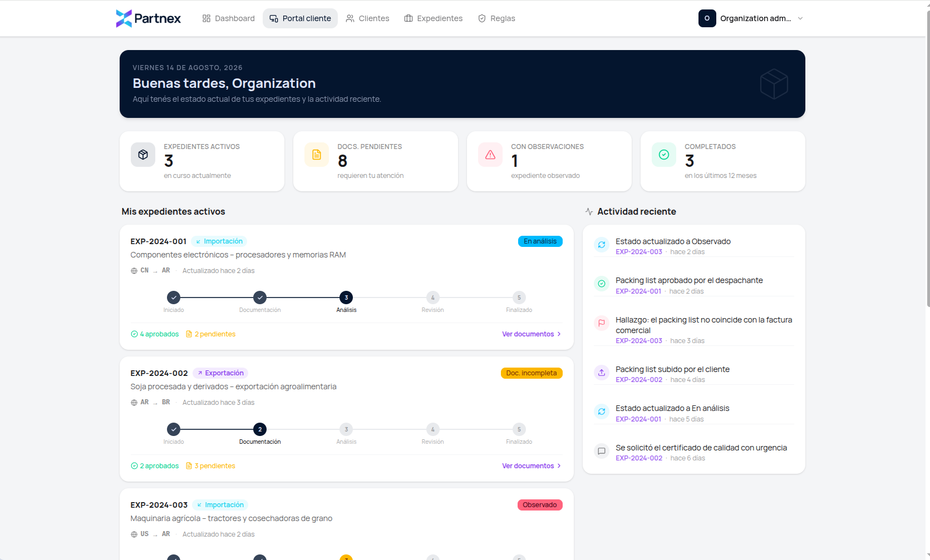Click the Exportación tag on EXP-2024-002

(220, 373)
